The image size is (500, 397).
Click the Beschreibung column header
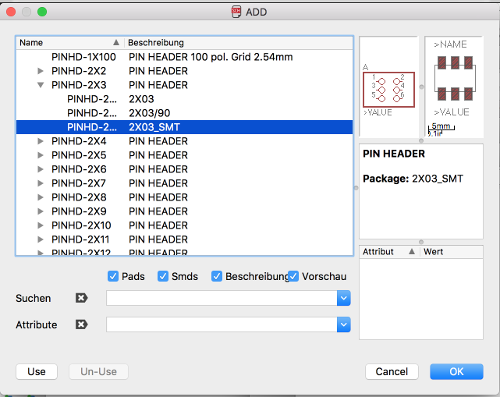pos(239,43)
